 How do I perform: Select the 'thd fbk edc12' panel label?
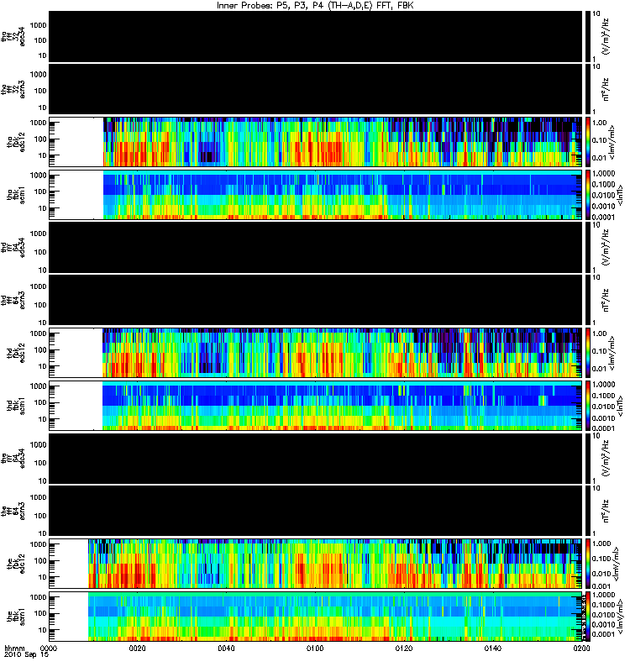[x=16, y=354]
